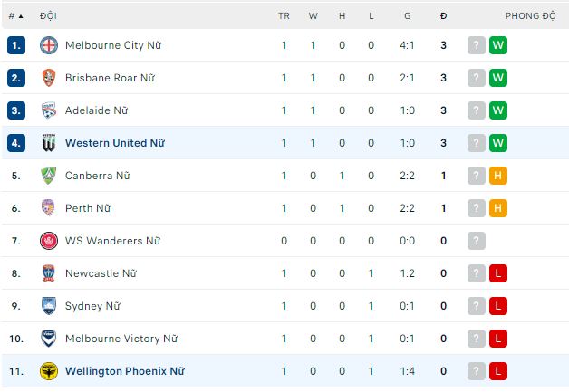Viewport: 569px width, 392px height.
Task: Click Canberra Nữ orange H form badge
Action: [497, 176]
